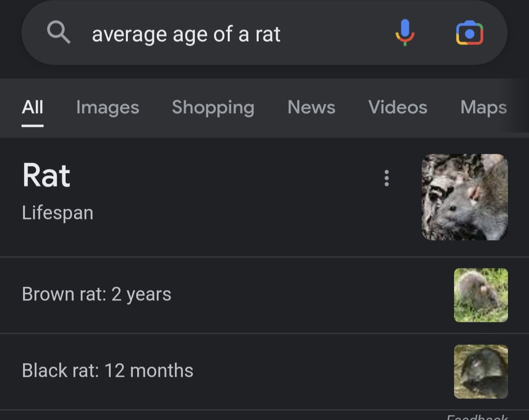Open Google Lens camera icon
The height and width of the screenshot is (420, 529).
coord(470,33)
